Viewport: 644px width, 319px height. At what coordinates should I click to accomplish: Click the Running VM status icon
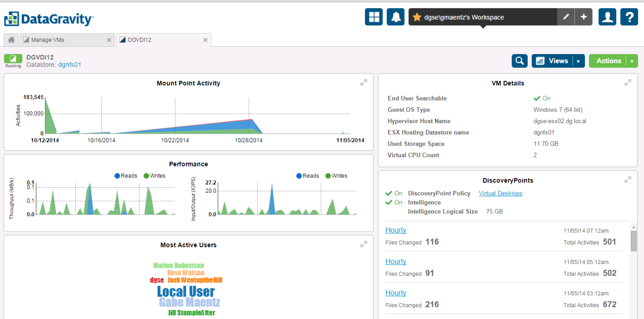pyautogui.click(x=13, y=59)
